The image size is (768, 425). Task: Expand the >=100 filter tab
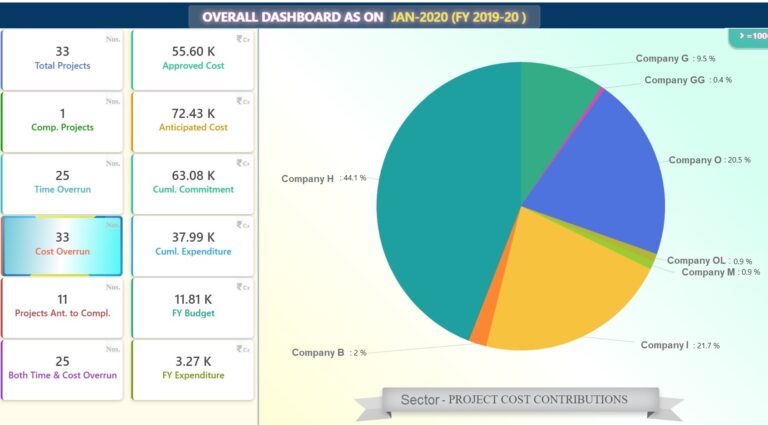tap(749, 37)
